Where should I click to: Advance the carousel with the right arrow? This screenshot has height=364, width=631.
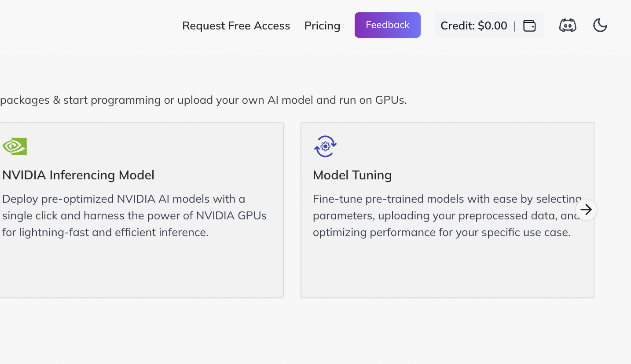(586, 210)
